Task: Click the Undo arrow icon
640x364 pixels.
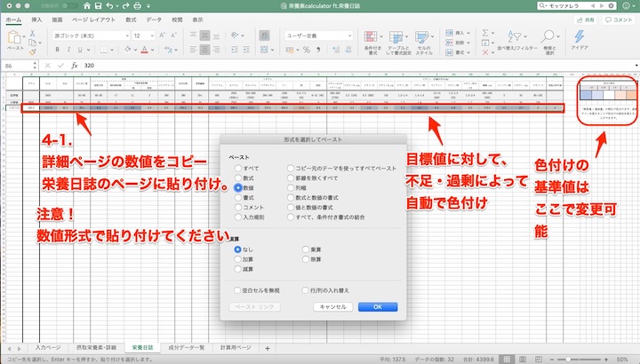Action: tap(109, 5)
